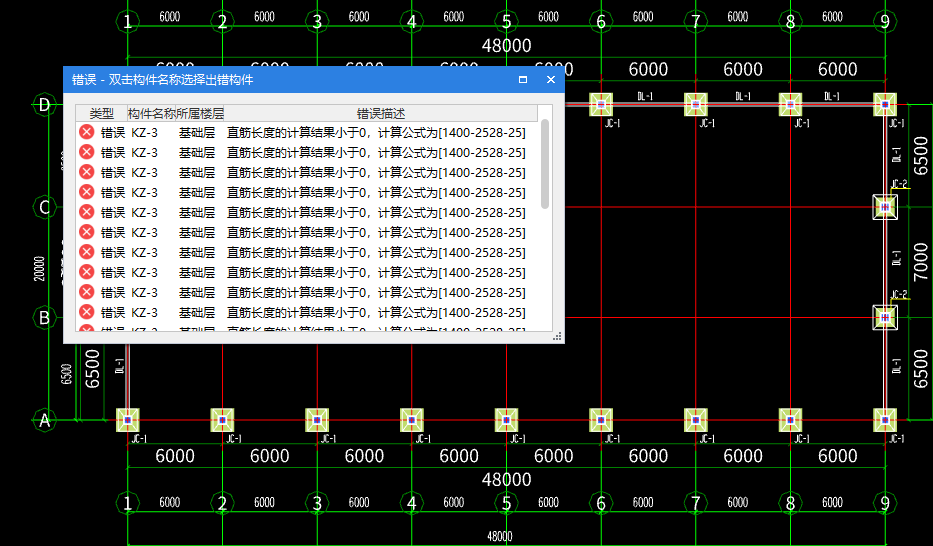Select axis bubble 5 in top row
Screen dimensions: 933x546
point(506,22)
